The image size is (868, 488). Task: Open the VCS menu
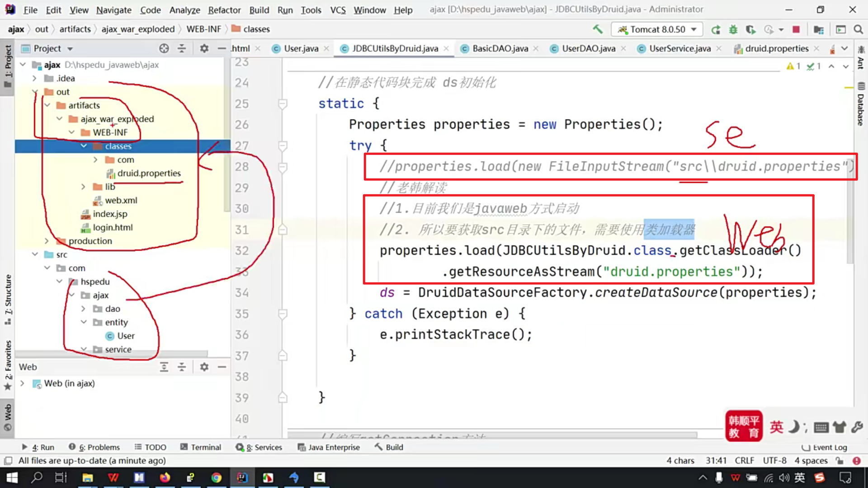coord(338,9)
